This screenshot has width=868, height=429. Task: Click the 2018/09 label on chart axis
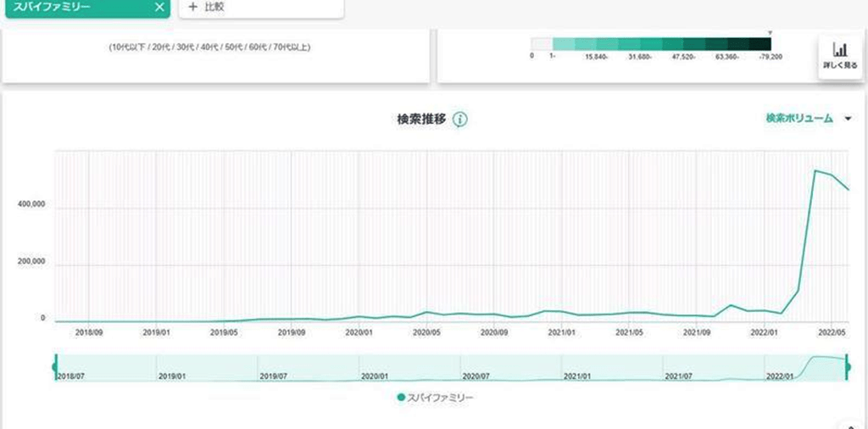[x=88, y=332]
